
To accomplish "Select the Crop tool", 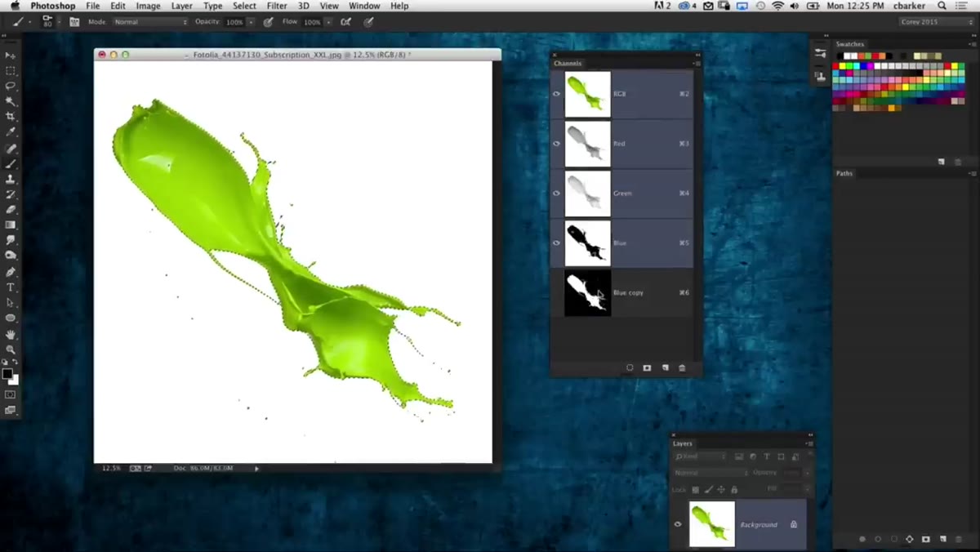I will (11, 117).
